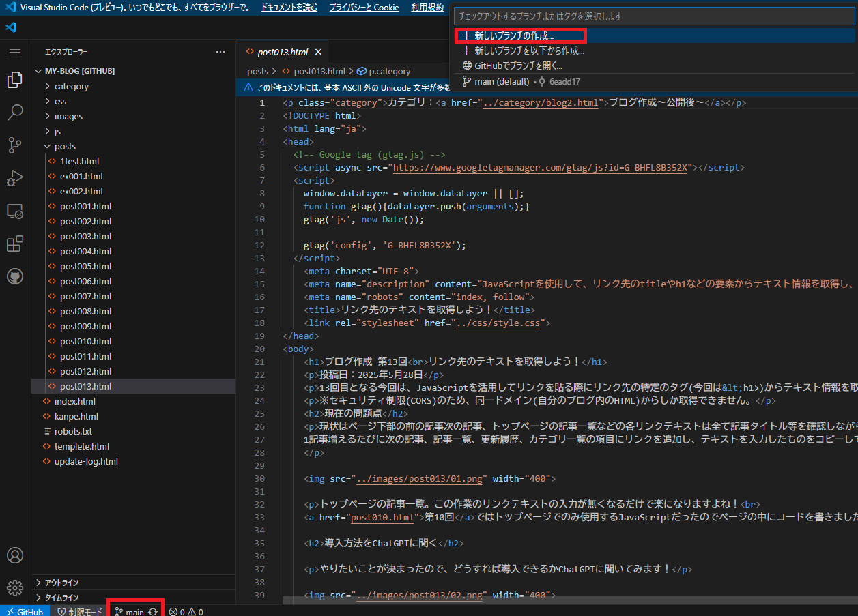Click the エクスプローラー panel title
Screen dimensions: 858x616
(x=66, y=52)
